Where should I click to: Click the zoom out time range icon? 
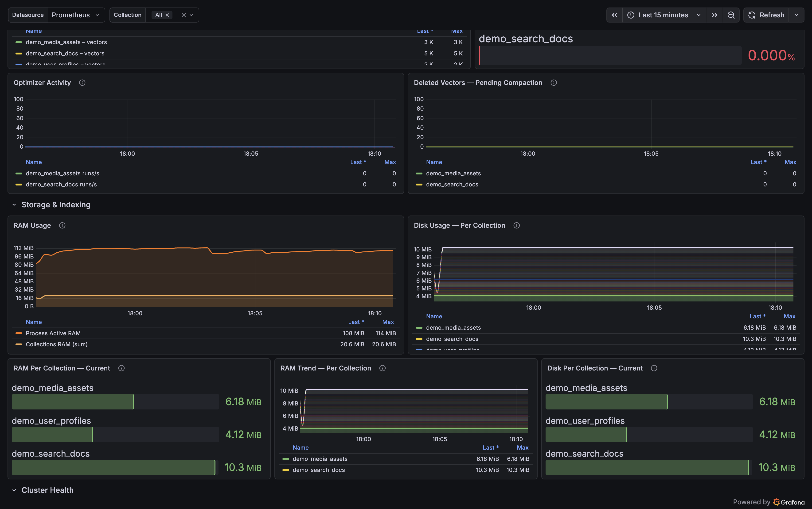click(x=731, y=15)
